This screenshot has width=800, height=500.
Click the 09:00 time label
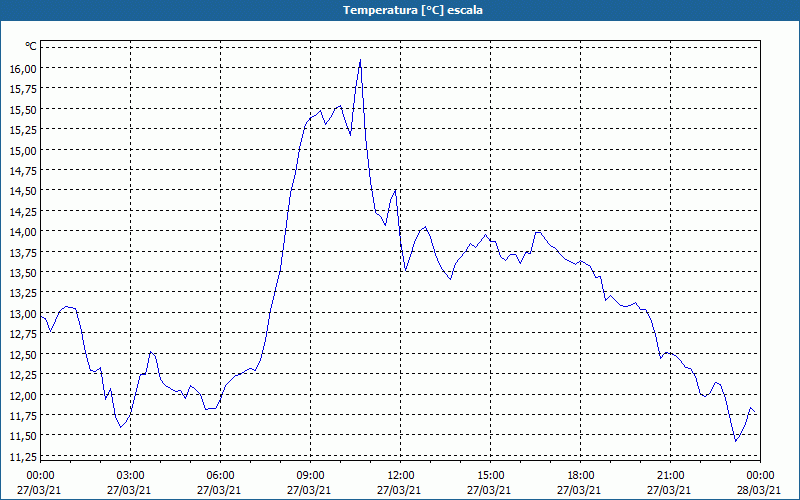click(310, 476)
